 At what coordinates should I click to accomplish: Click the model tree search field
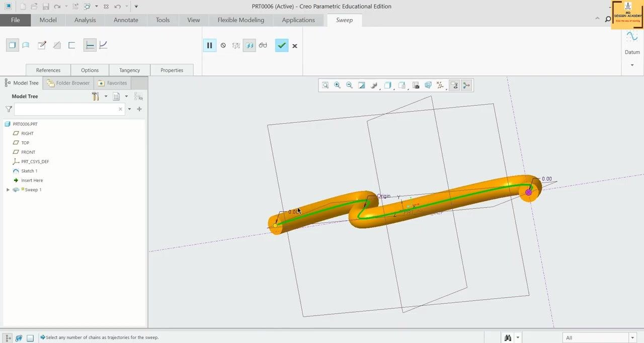pyautogui.click(x=69, y=109)
